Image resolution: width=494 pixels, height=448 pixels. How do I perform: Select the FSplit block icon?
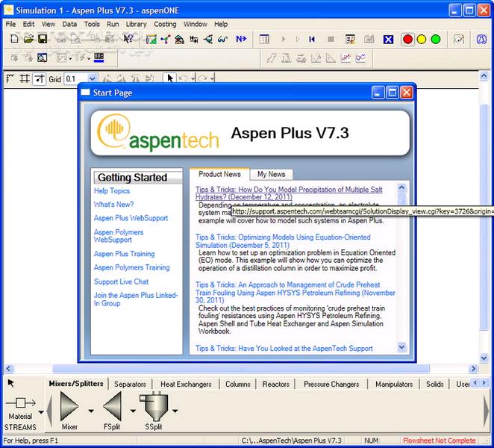pos(112,405)
